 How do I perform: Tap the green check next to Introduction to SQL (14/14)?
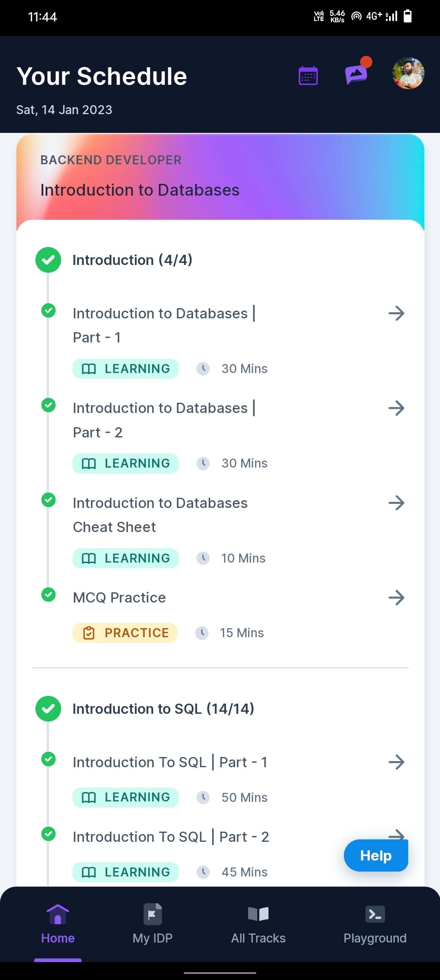48,709
